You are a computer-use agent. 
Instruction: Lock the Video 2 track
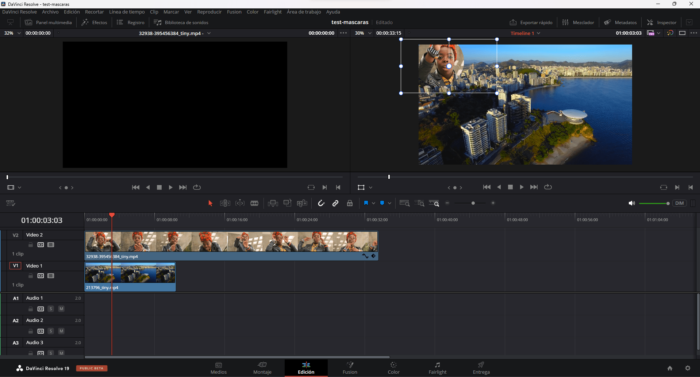coord(31,245)
